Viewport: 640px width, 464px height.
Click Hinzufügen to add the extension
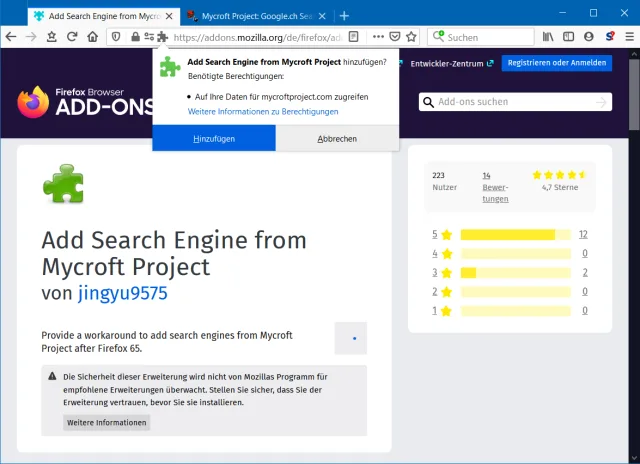214,139
